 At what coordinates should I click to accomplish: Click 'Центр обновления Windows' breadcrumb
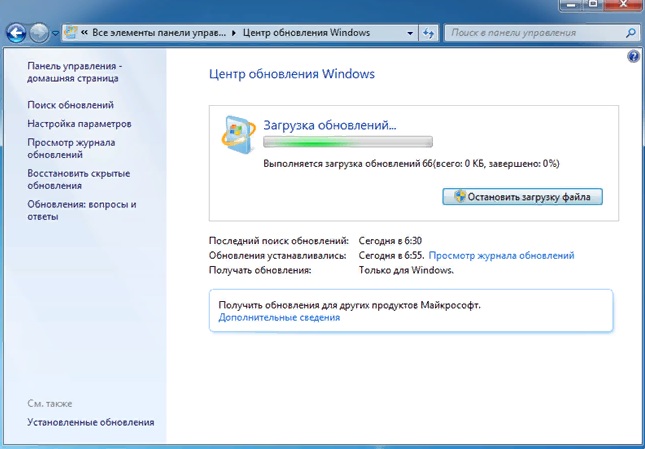(306, 32)
